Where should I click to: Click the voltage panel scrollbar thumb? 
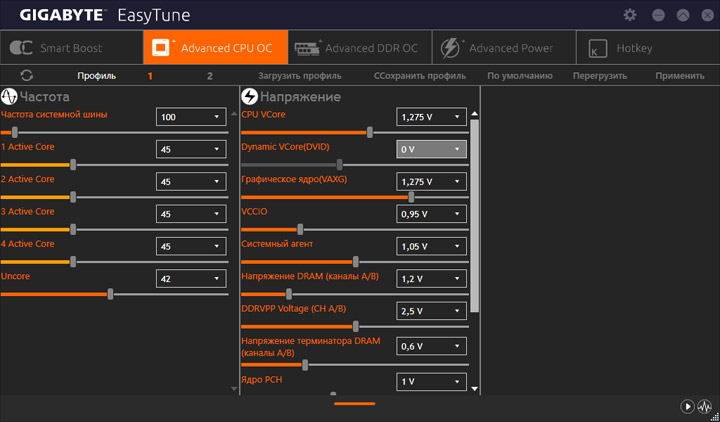475,216
